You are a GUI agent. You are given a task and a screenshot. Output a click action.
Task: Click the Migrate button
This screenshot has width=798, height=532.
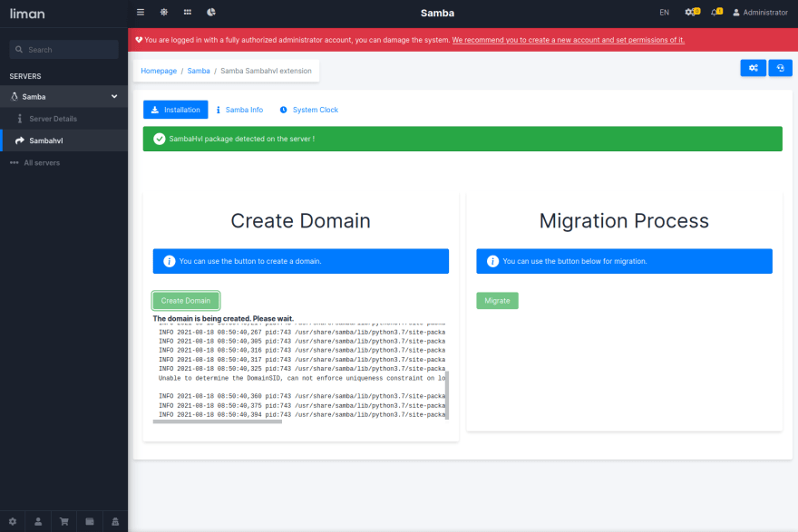pyautogui.click(x=497, y=301)
